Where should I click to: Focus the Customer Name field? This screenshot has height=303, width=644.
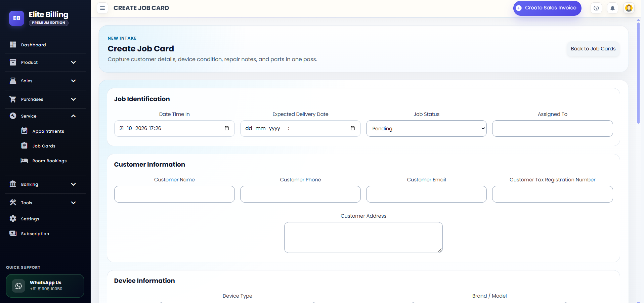(x=174, y=194)
